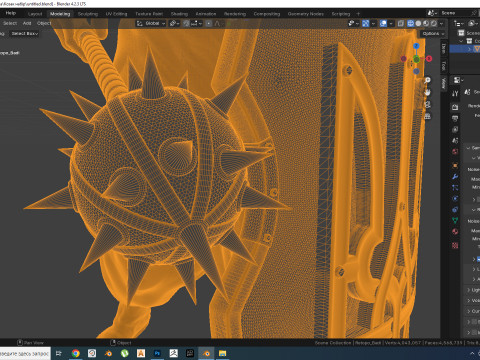Open the Modifiers properties wrench tab
This screenshot has height=360, width=480.
pyautogui.click(x=455, y=177)
